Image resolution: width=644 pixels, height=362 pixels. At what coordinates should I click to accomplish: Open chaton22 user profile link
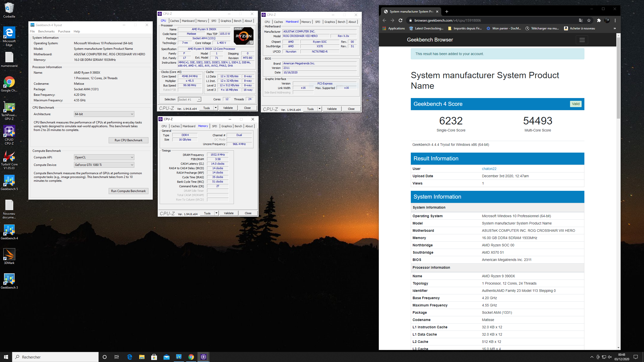point(489,169)
